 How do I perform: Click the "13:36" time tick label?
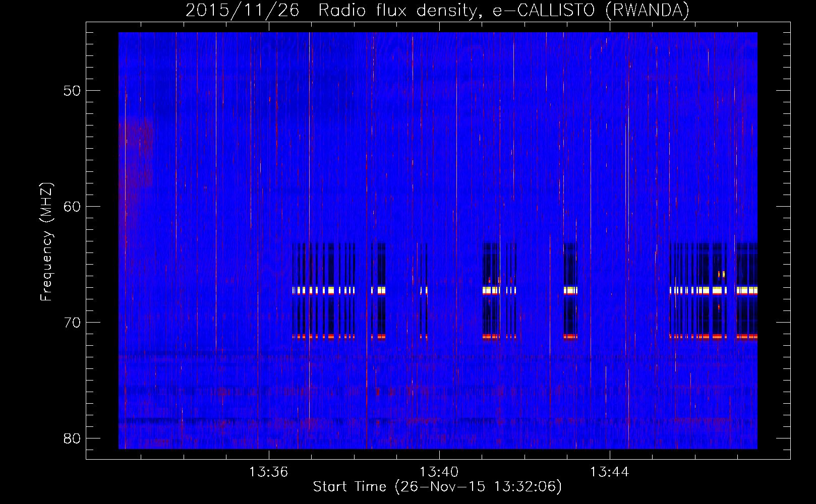(269, 472)
